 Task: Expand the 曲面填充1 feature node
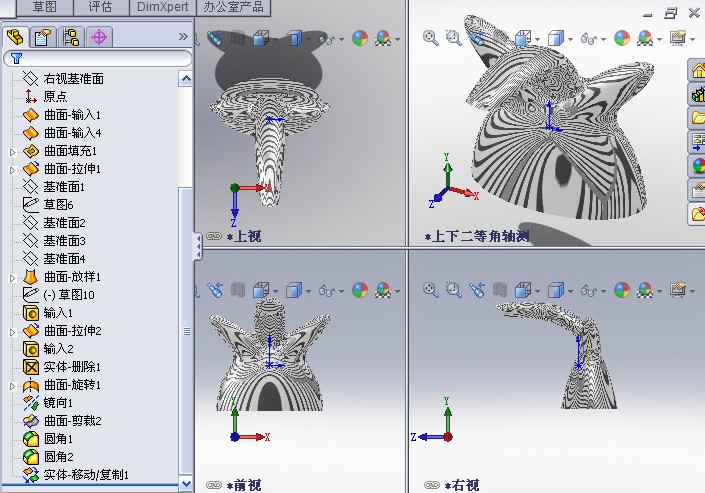coord(13,152)
